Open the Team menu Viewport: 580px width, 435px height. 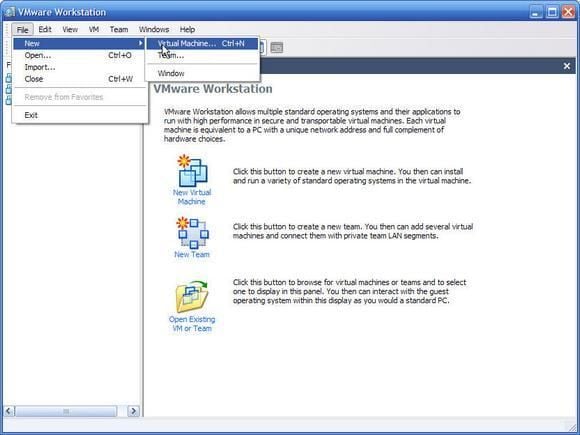tap(119, 30)
